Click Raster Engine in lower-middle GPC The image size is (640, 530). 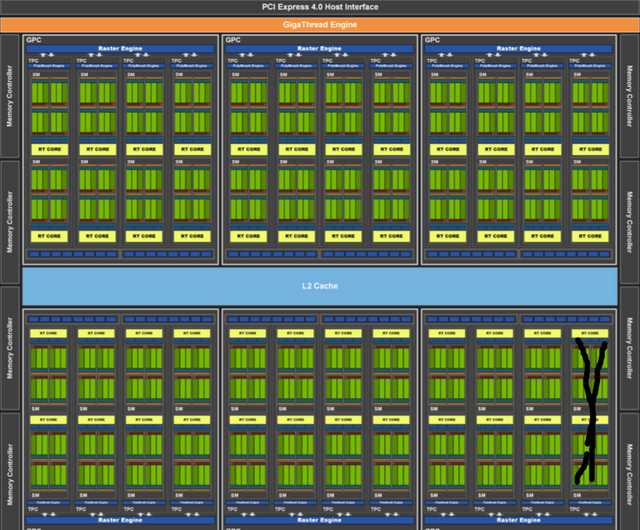[x=319, y=520]
